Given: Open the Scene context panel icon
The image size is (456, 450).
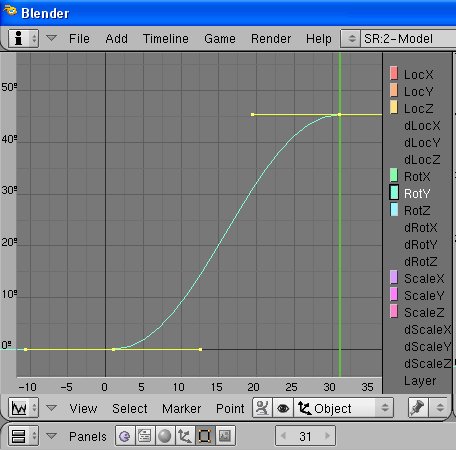Looking at the screenshot, I should [x=225, y=436].
